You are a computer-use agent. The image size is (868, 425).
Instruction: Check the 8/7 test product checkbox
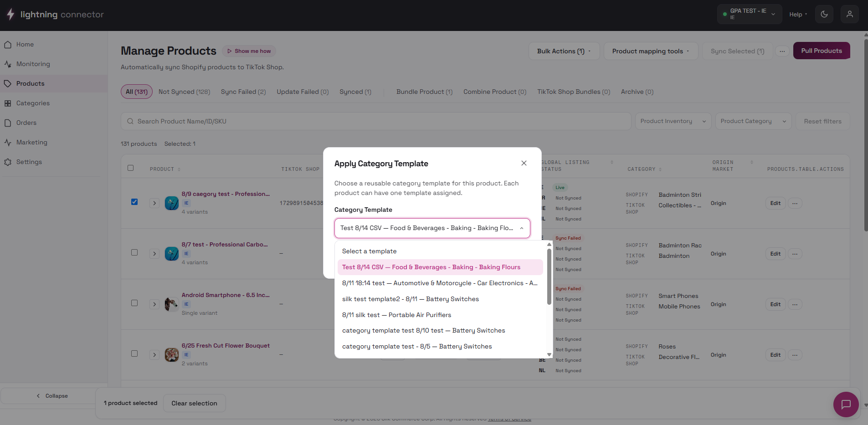[134, 252]
